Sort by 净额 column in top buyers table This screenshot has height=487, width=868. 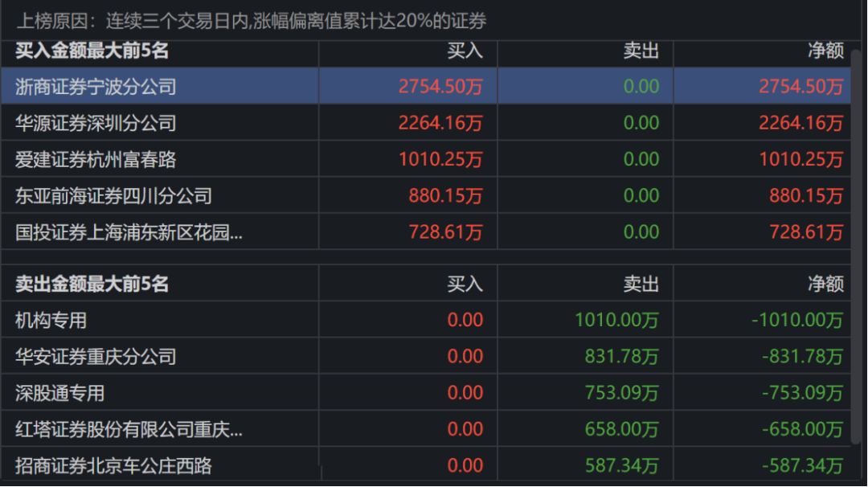pyautogui.click(x=825, y=51)
